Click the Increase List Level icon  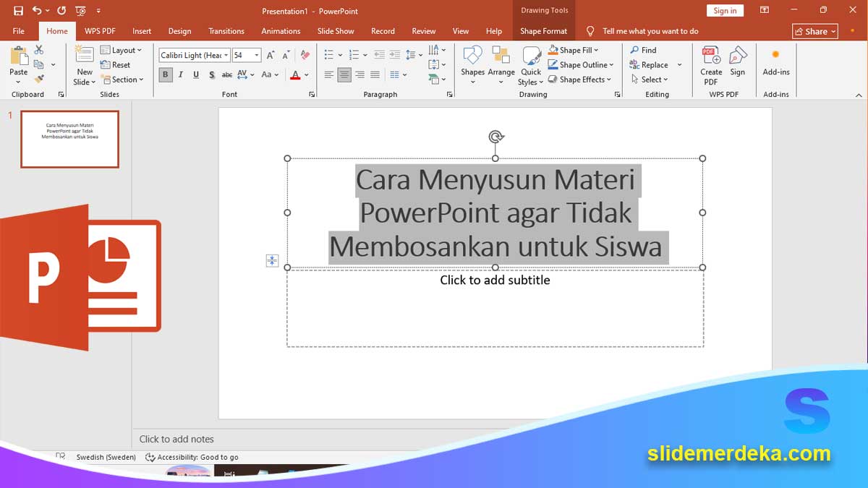[x=394, y=55]
